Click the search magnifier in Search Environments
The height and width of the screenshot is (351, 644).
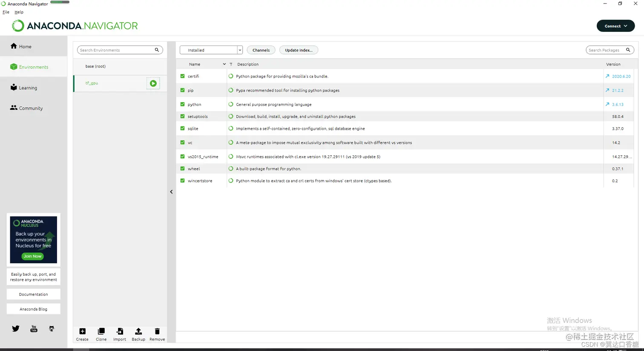(x=157, y=50)
